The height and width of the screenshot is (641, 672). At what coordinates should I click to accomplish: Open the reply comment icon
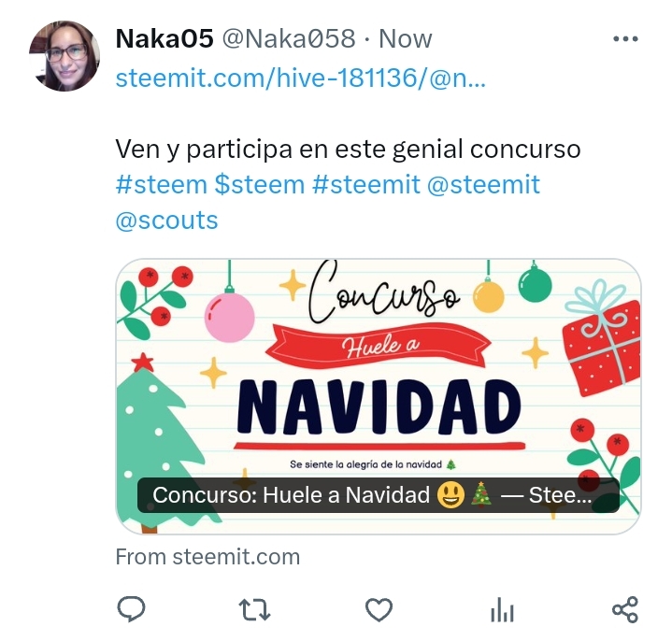tap(131, 609)
